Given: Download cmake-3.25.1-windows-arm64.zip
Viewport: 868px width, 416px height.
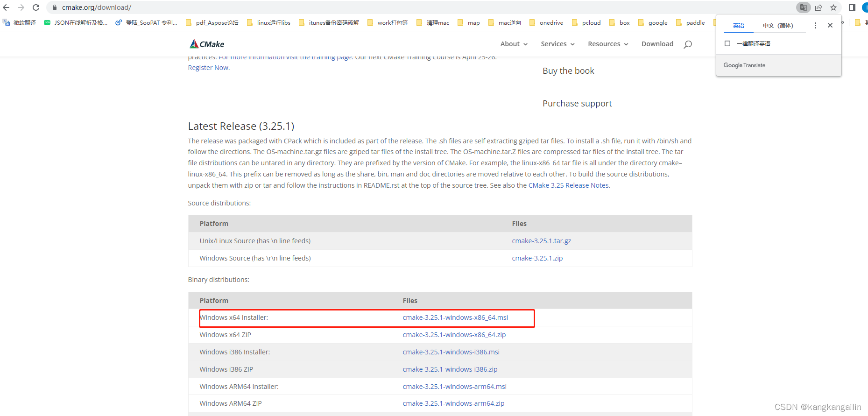Looking at the screenshot, I should click(453, 403).
